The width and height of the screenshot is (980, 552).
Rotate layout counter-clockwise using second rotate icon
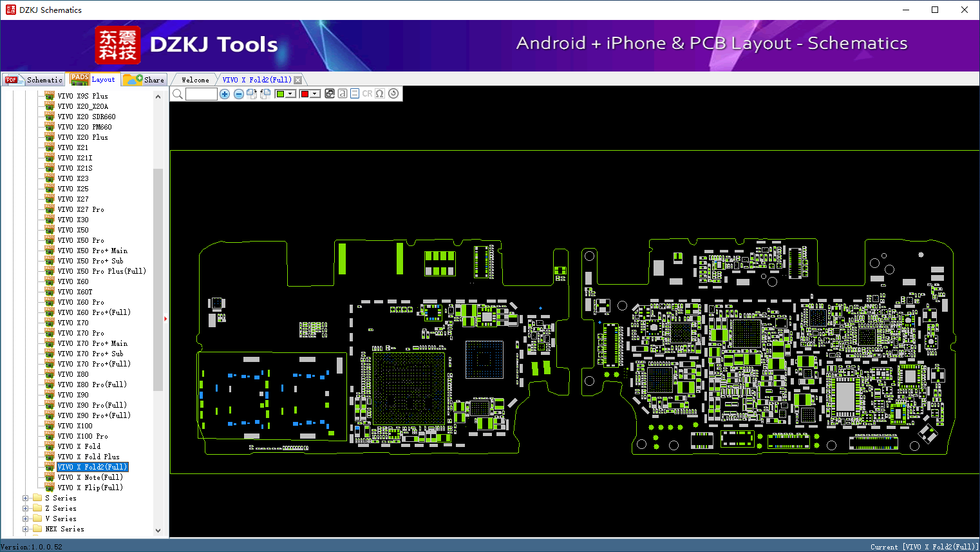click(265, 94)
